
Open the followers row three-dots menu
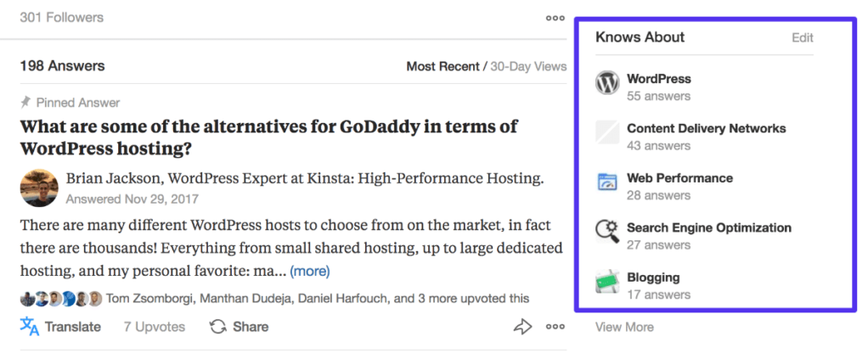pyautogui.click(x=555, y=17)
